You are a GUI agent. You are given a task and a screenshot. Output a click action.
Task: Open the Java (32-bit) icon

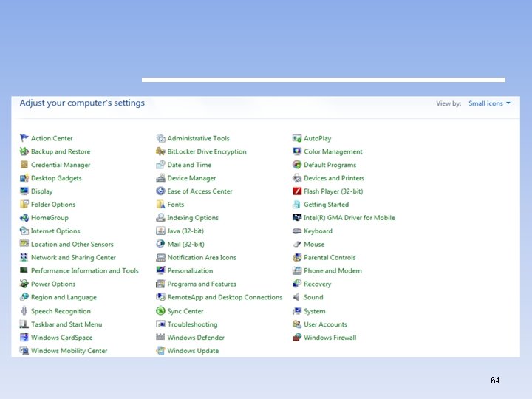point(160,231)
